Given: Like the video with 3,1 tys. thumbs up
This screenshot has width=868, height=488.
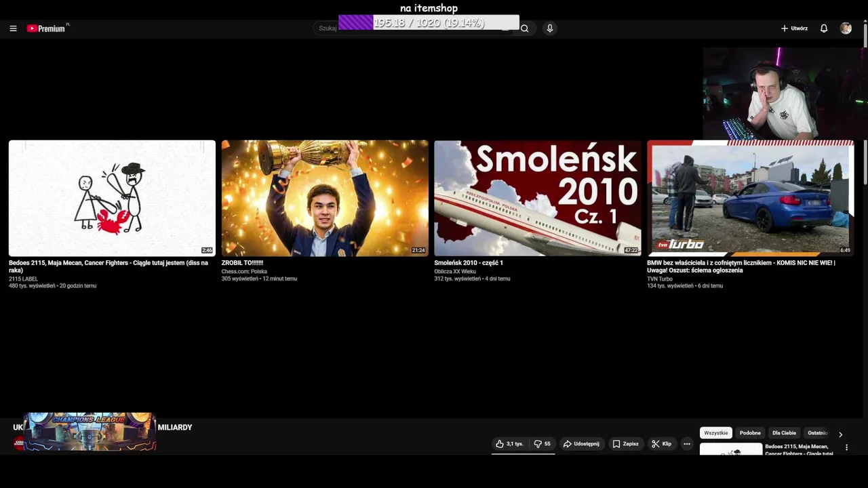Looking at the screenshot, I should 510,444.
